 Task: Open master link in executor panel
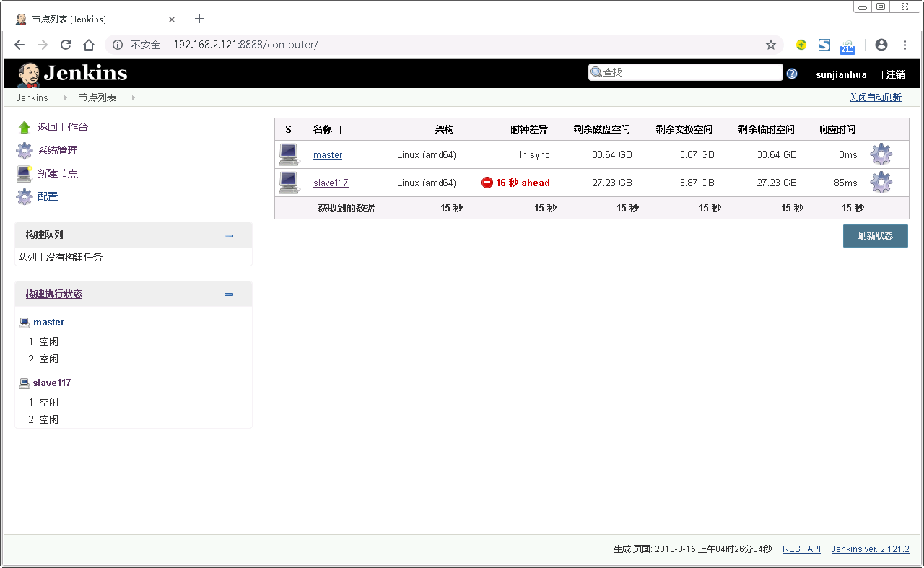click(48, 323)
